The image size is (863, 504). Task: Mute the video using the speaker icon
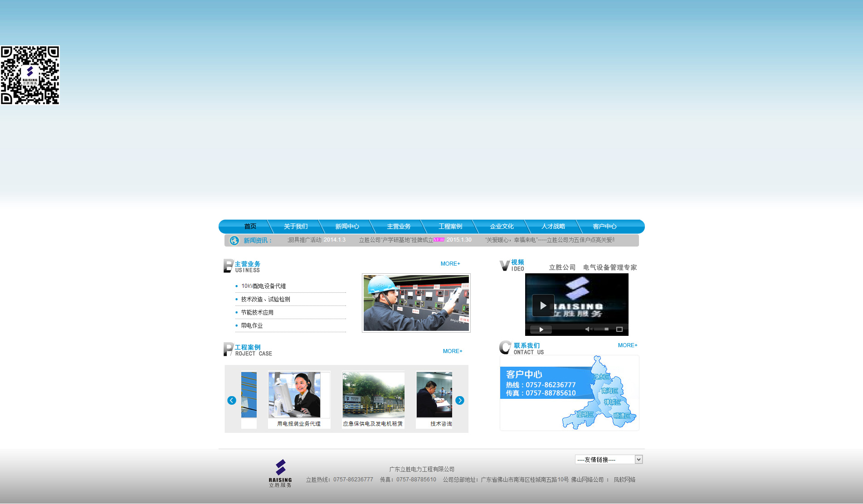pos(588,329)
